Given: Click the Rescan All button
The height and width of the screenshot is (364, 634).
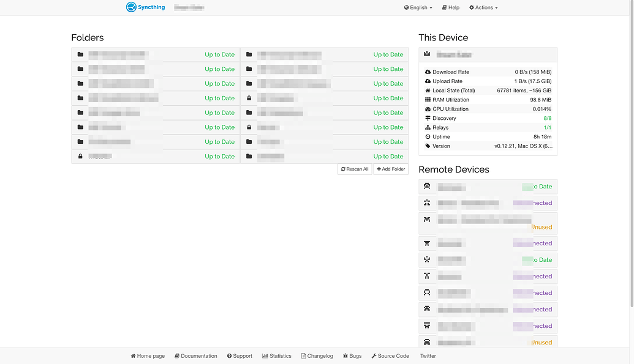Looking at the screenshot, I should [354, 169].
